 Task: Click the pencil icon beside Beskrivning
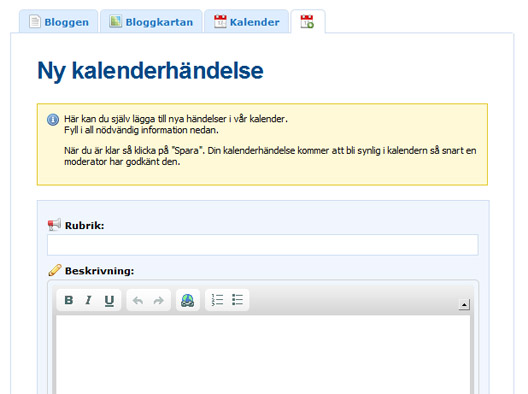[x=55, y=270]
